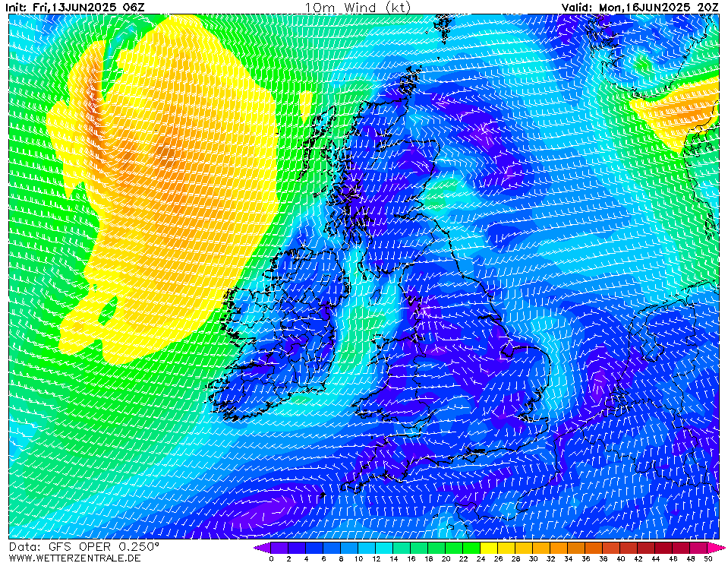Click the '20' value on the colour scale
This screenshot has width=728, height=563.
coord(446,558)
